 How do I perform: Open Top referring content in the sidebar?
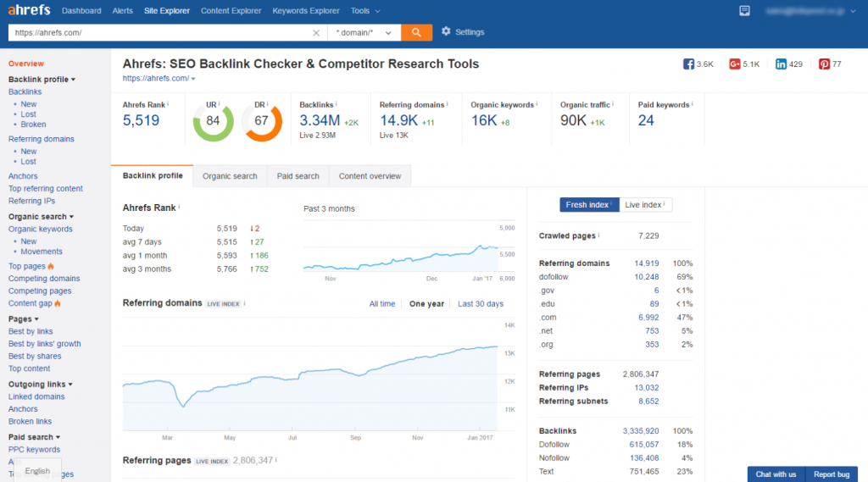(46, 189)
